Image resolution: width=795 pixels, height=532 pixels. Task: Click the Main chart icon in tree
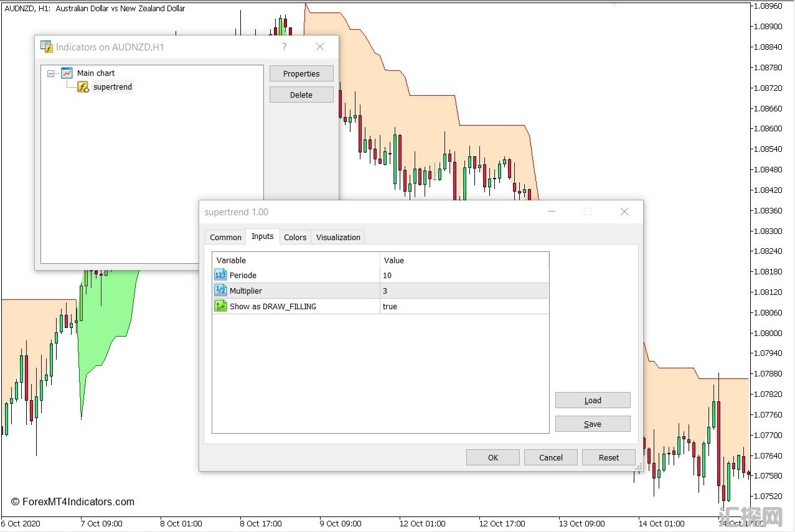tap(67, 73)
